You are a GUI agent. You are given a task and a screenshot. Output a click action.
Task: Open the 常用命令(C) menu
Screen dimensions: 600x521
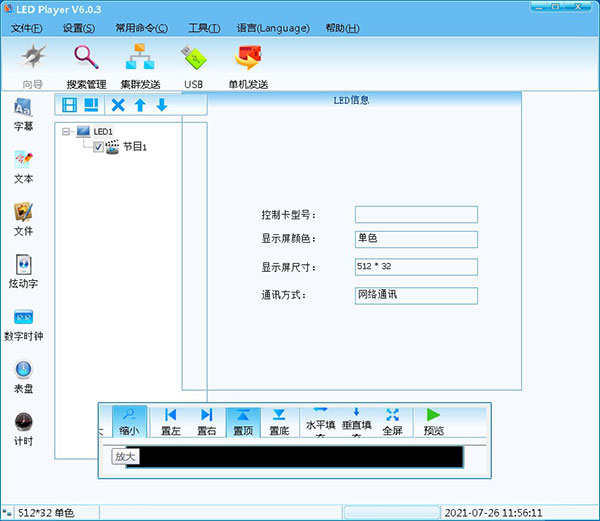coord(142,28)
